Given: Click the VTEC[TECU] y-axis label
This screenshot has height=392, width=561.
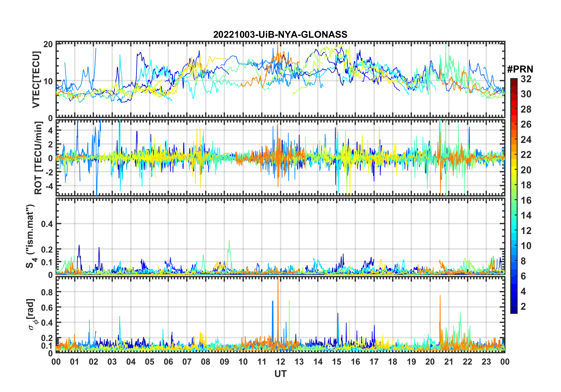Looking at the screenshot, I should 36,80.
